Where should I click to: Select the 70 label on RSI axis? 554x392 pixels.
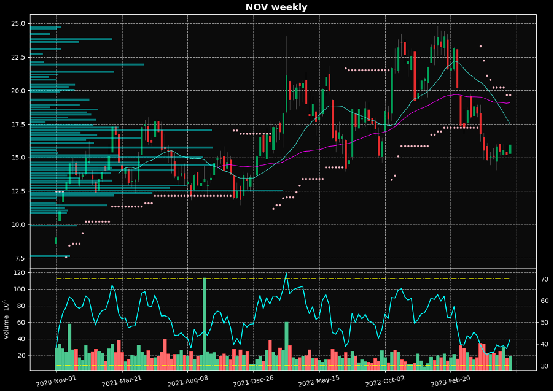pos(544,279)
